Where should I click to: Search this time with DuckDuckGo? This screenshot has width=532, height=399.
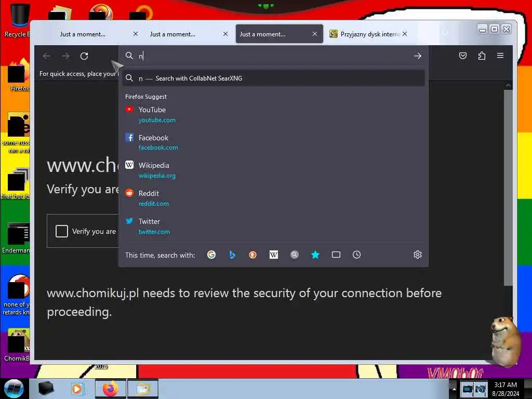click(x=253, y=255)
